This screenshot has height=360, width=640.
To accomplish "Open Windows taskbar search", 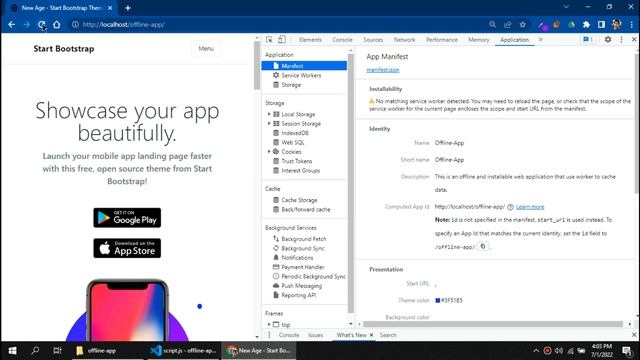I will (35, 351).
